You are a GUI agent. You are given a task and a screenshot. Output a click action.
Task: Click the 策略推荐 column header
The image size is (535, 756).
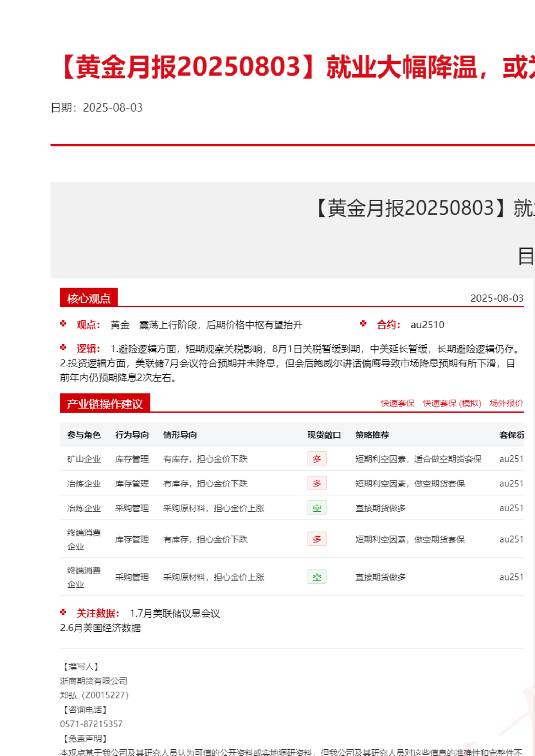[372, 435]
